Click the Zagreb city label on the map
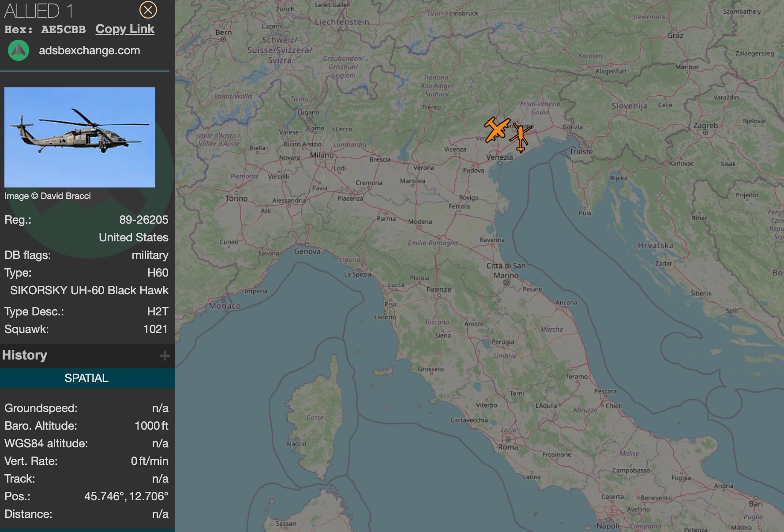The image size is (784, 532). pyautogui.click(x=705, y=126)
